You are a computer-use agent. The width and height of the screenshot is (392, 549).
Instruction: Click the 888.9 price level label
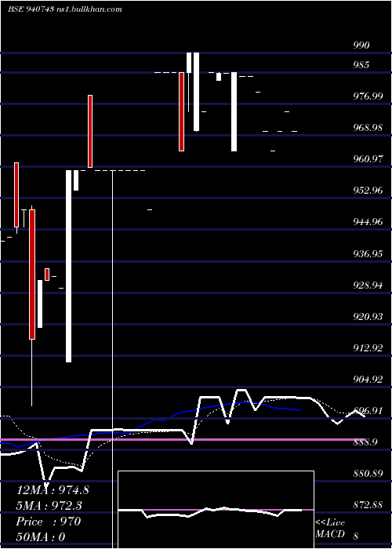pos(365,442)
